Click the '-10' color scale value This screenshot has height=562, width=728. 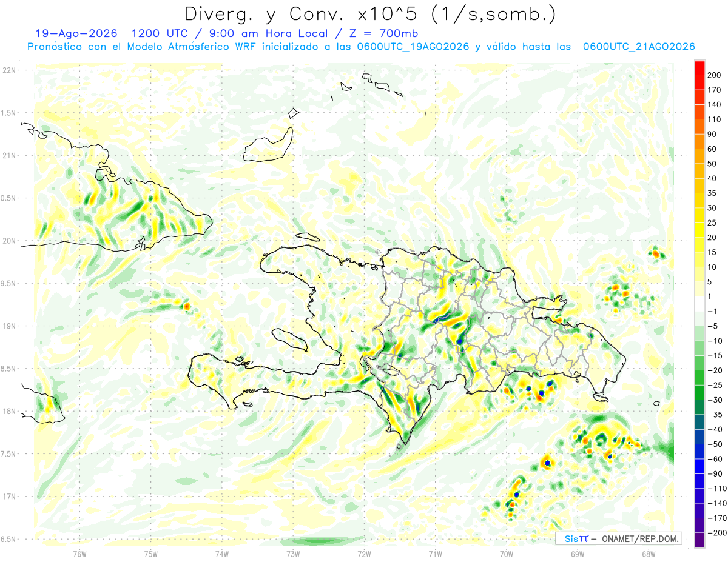[715, 341]
